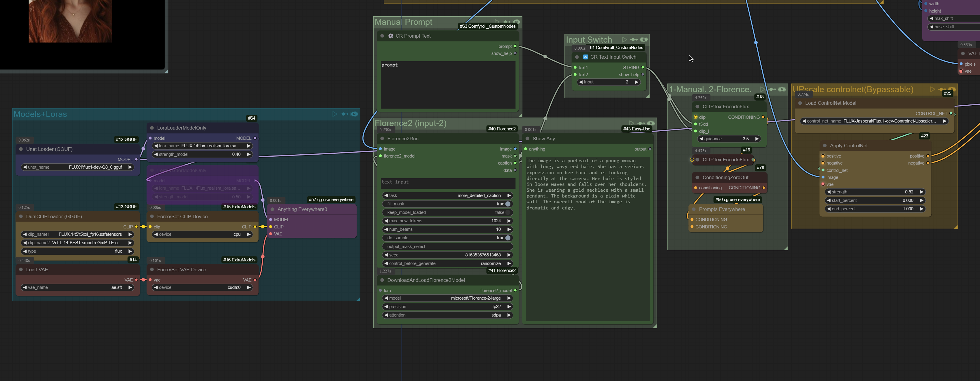The width and height of the screenshot is (980, 381).
Task: Open the unet_name model selector
Action: click(77, 167)
